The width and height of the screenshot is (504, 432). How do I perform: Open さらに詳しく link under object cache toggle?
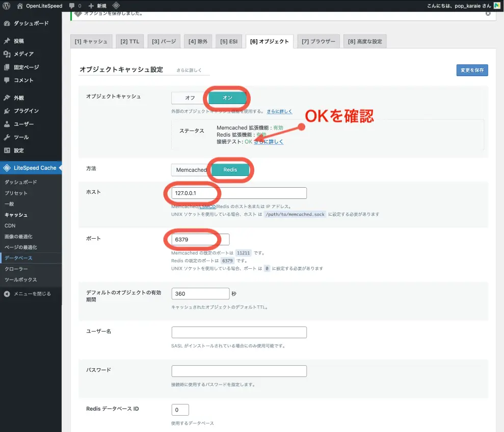pyautogui.click(x=279, y=111)
